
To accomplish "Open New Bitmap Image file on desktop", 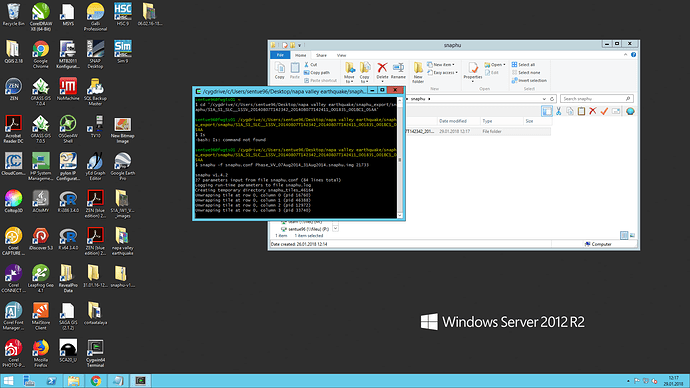I will tap(123, 130).
